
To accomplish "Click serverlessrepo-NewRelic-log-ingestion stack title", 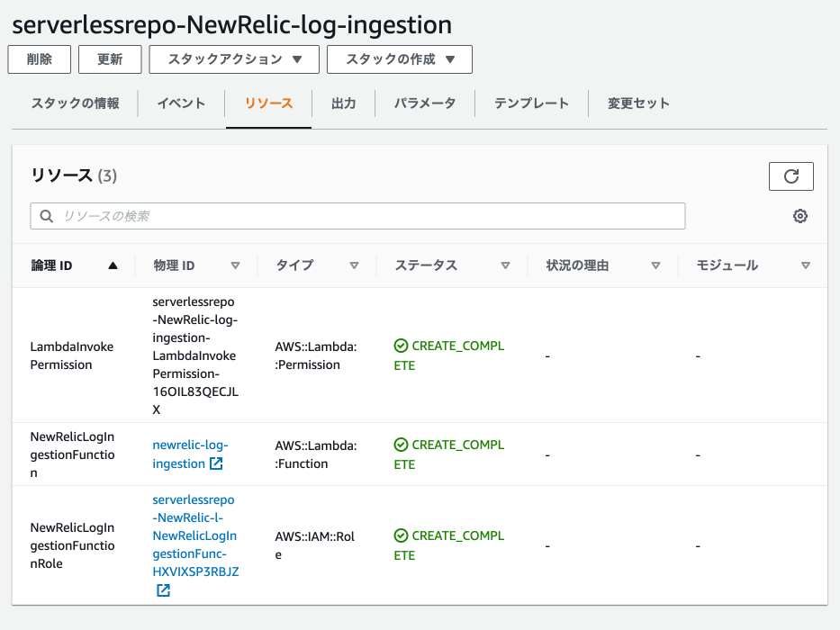I will pyautogui.click(x=232, y=24).
